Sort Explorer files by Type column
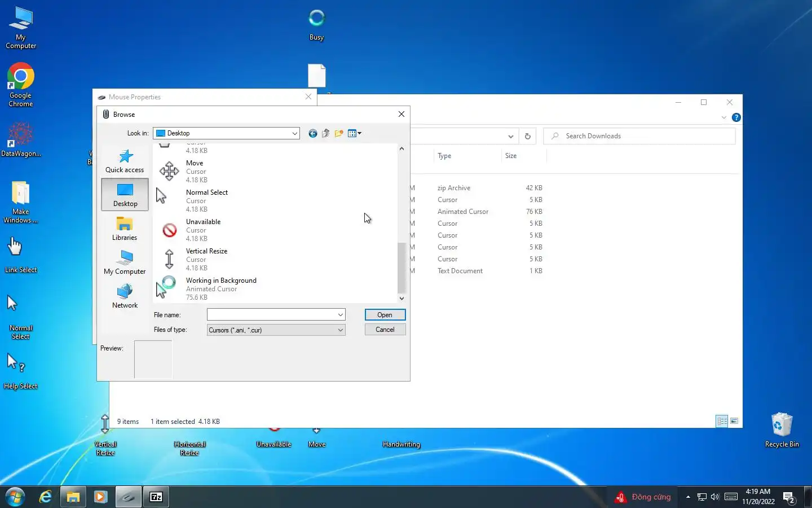 click(444, 156)
